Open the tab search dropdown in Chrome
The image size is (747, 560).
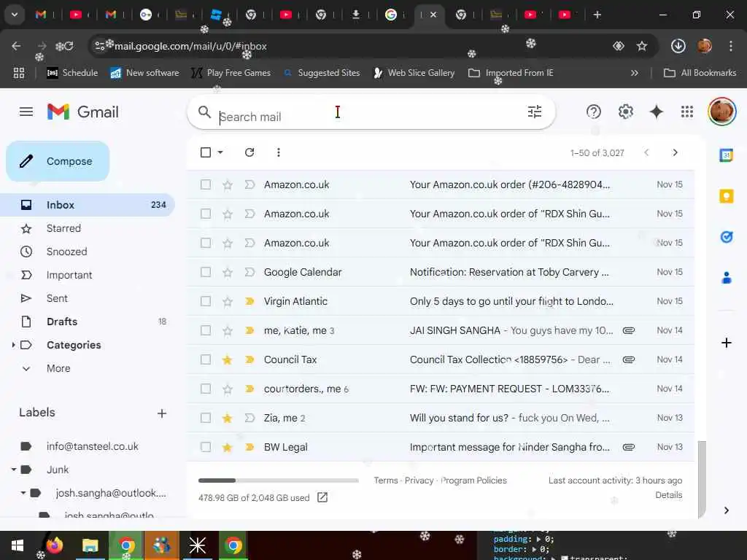tap(15, 15)
